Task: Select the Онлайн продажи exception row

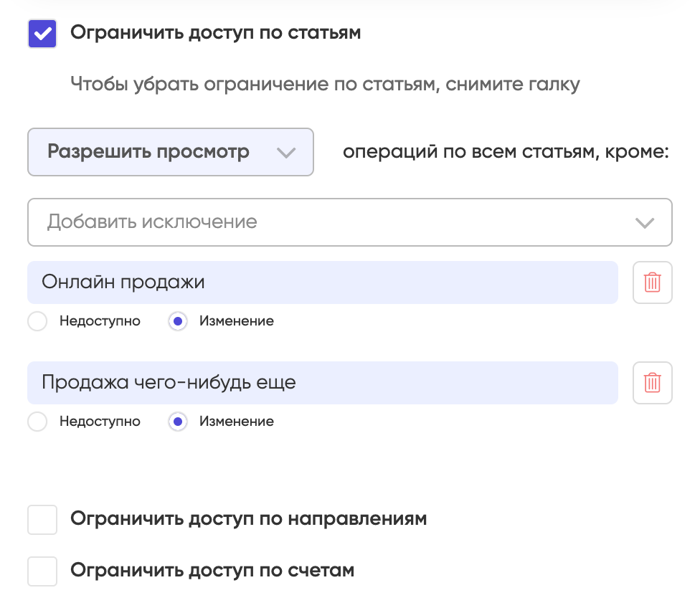Action: tap(323, 282)
